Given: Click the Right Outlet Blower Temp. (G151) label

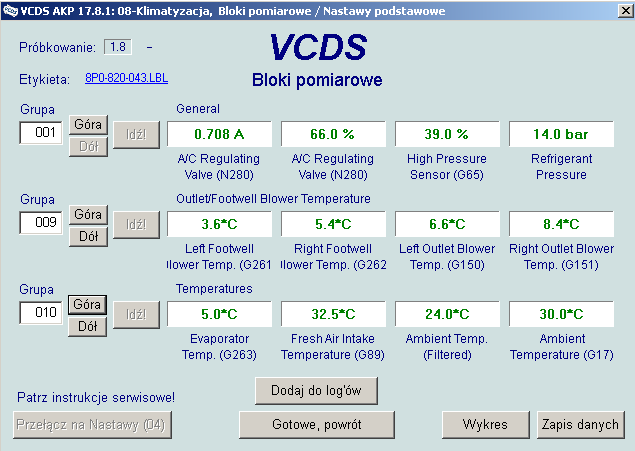Looking at the screenshot, I should pyautogui.click(x=561, y=256).
